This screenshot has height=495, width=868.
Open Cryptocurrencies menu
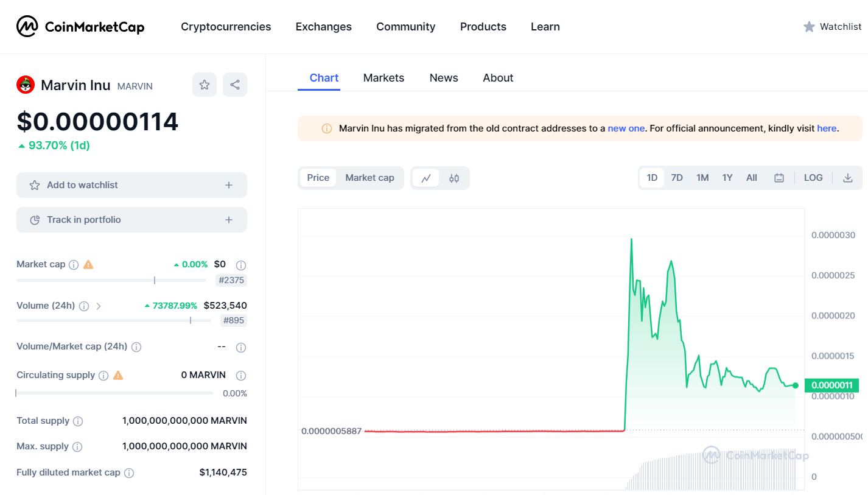click(x=226, y=27)
